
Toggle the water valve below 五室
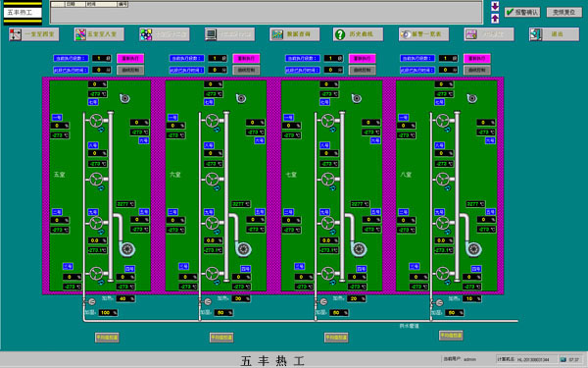coord(91,301)
